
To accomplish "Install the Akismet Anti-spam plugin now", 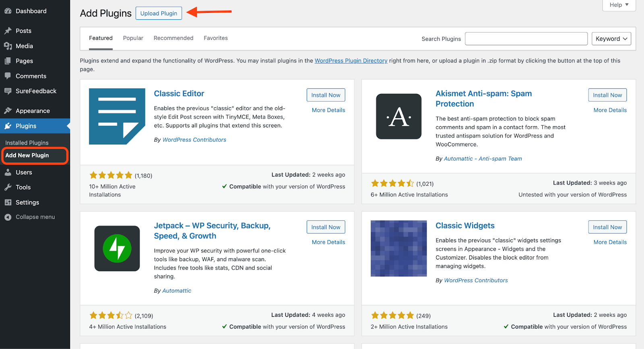I will tap(607, 95).
